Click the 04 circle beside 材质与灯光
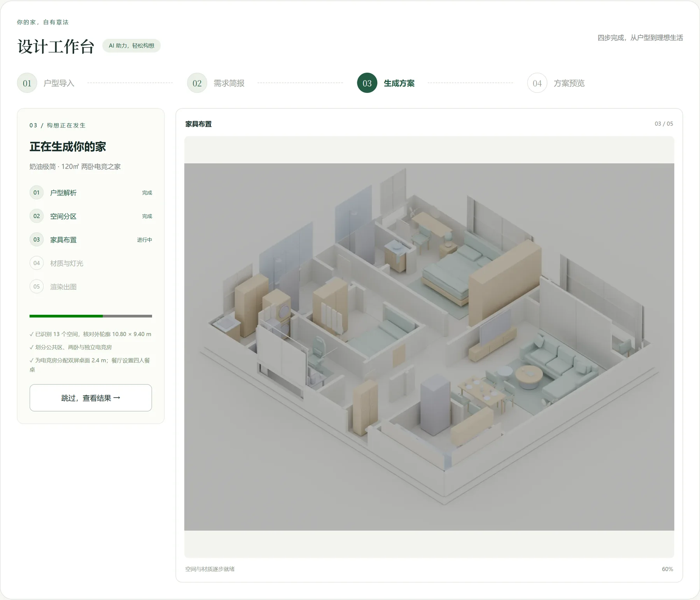The width and height of the screenshot is (700, 600). click(37, 263)
